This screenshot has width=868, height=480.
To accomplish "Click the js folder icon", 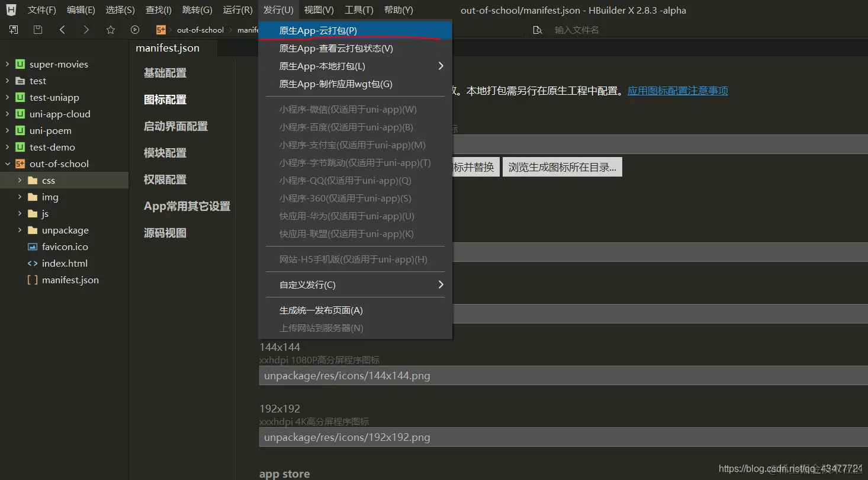I will pyautogui.click(x=33, y=213).
